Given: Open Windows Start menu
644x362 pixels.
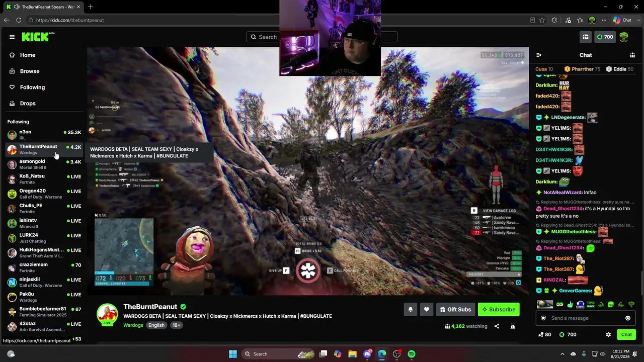Looking at the screenshot, I should pos(233,354).
